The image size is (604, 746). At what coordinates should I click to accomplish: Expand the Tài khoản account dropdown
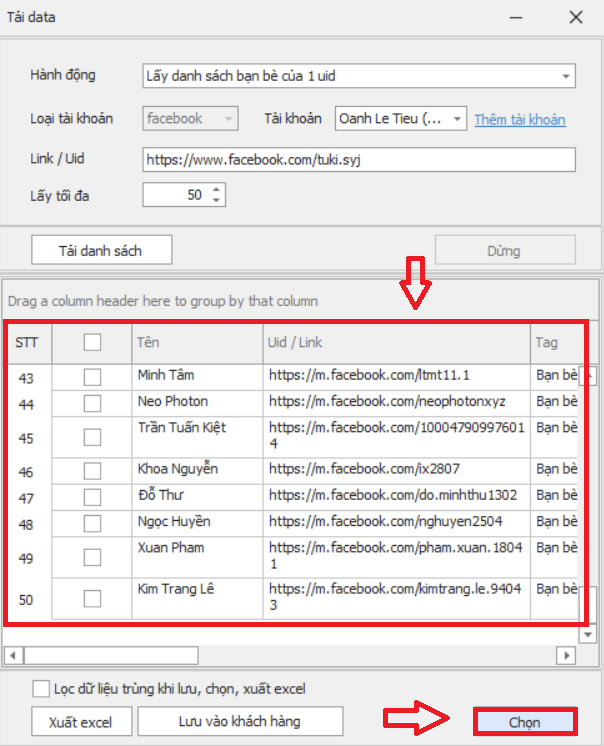[x=457, y=119]
